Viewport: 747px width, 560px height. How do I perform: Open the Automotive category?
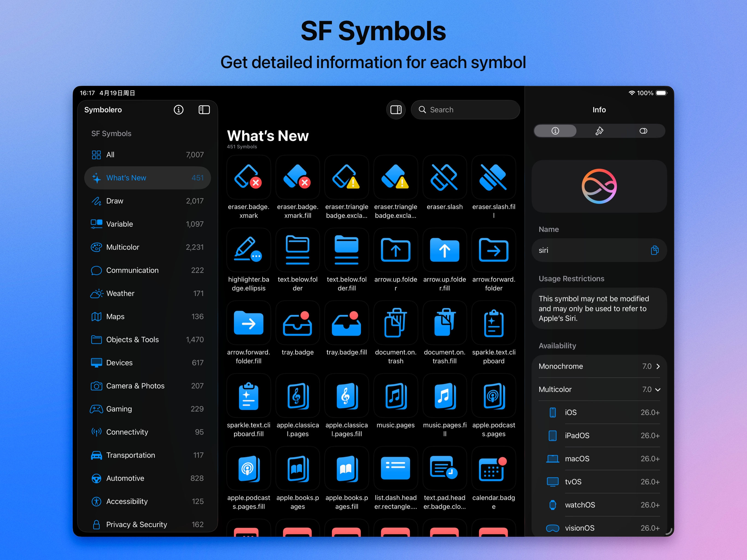tap(148, 478)
